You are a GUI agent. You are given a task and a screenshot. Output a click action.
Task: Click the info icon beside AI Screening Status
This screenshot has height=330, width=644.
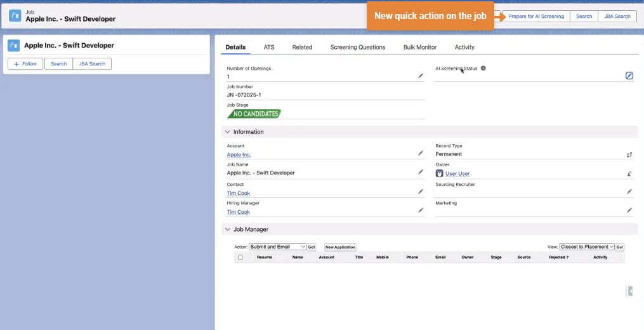click(x=483, y=68)
